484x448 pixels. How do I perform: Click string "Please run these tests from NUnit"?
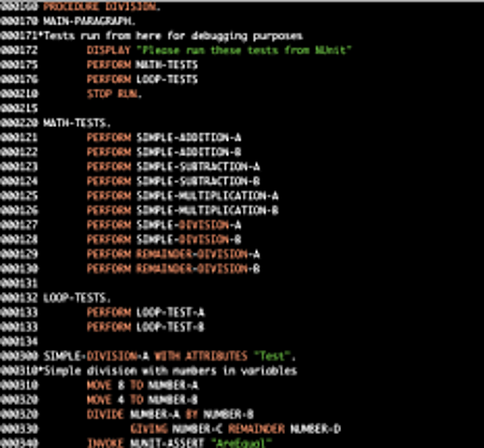(x=244, y=50)
